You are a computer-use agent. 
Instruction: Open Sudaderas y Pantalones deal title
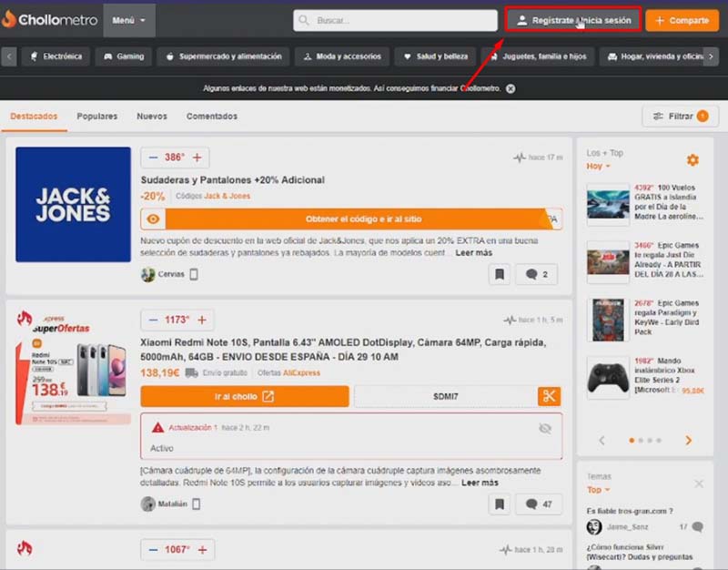click(x=233, y=179)
